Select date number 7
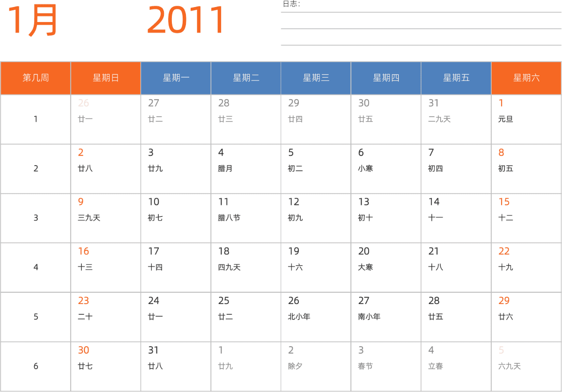Viewport: 562px width, 392px height. tap(431, 152)
